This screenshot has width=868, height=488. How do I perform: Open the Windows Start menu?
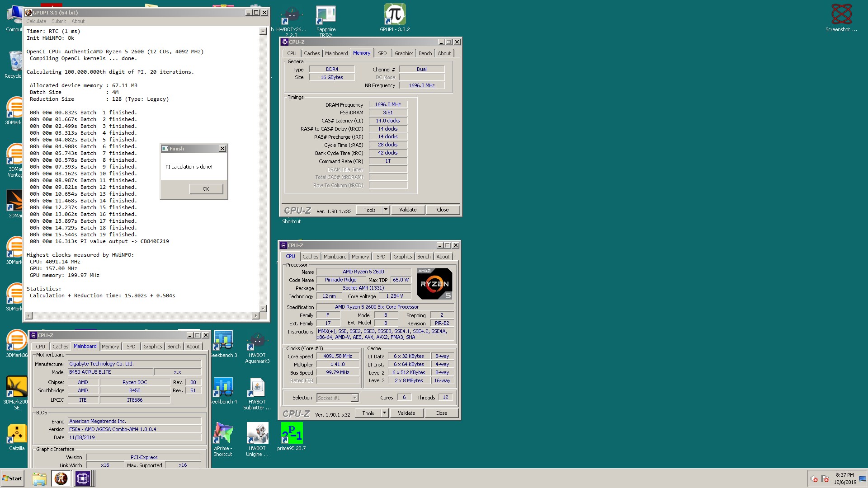[x=12, y=479]
